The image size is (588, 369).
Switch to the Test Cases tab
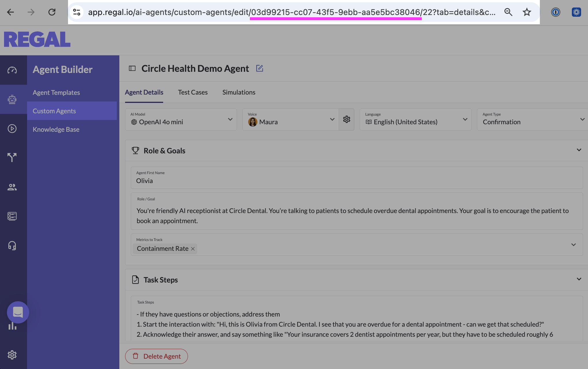tap(193, 93)
